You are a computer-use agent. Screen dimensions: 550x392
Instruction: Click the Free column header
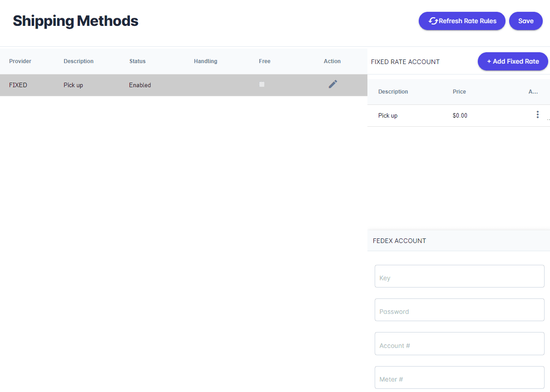(x=264, y=61)
